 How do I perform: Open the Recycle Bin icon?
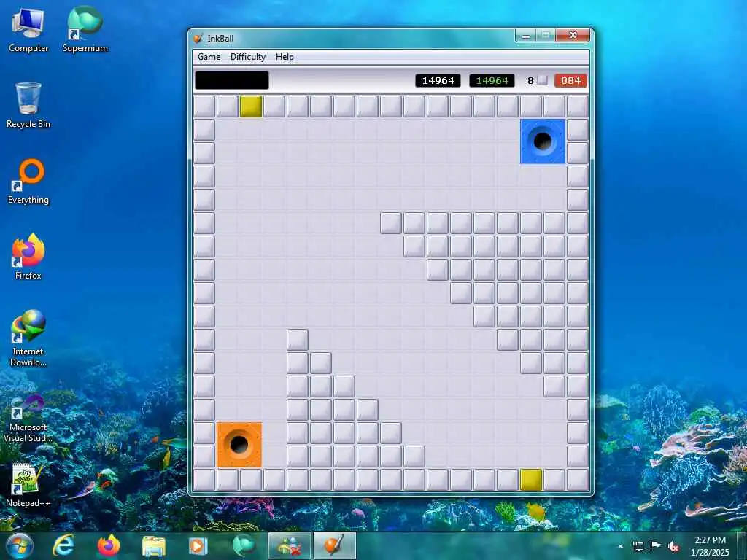coord(28,105)
